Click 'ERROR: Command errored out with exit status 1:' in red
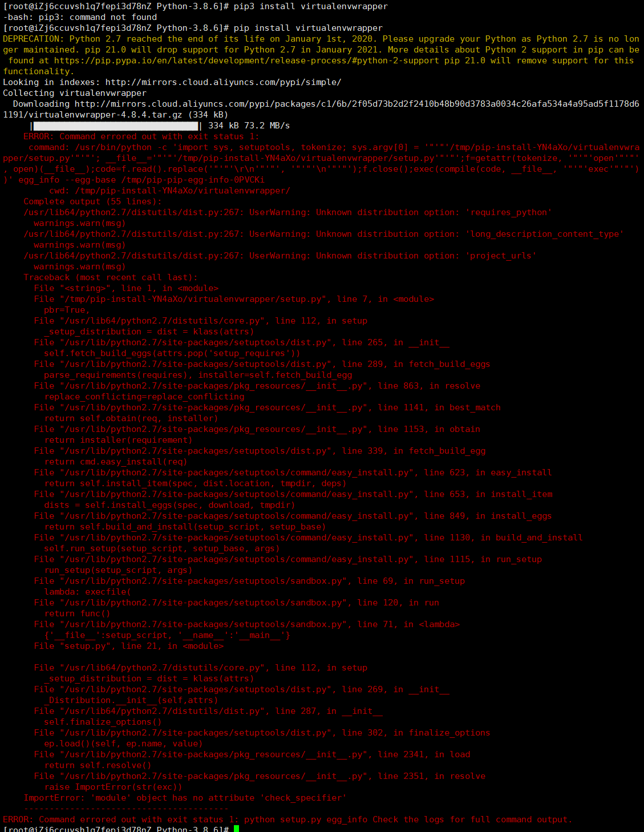This screenshot has height=832, width=644. click(141, 136)
